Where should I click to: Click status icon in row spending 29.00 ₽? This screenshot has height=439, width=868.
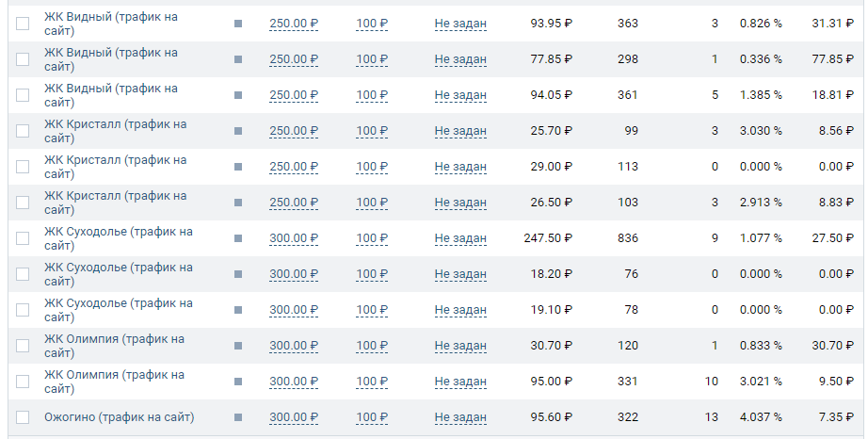click(x=238, y=167)
